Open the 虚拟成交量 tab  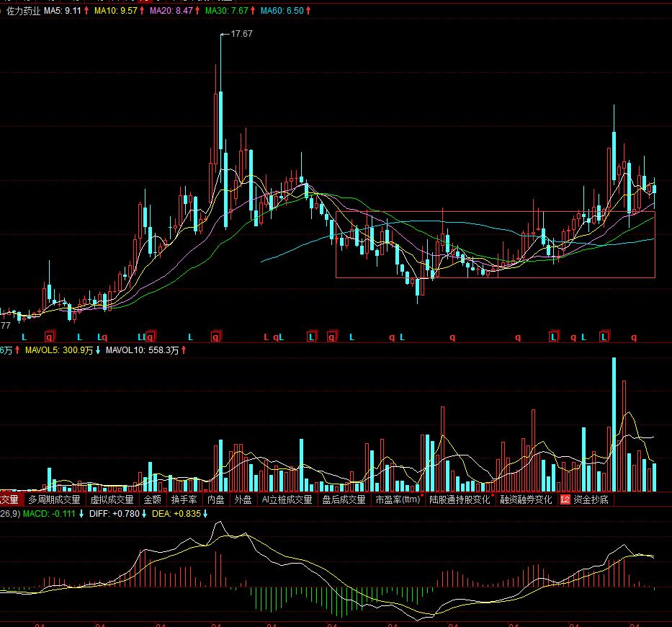coord(112,499)
